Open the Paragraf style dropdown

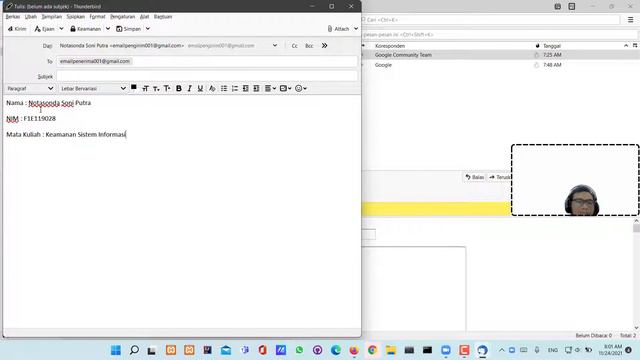pos(30,88)
